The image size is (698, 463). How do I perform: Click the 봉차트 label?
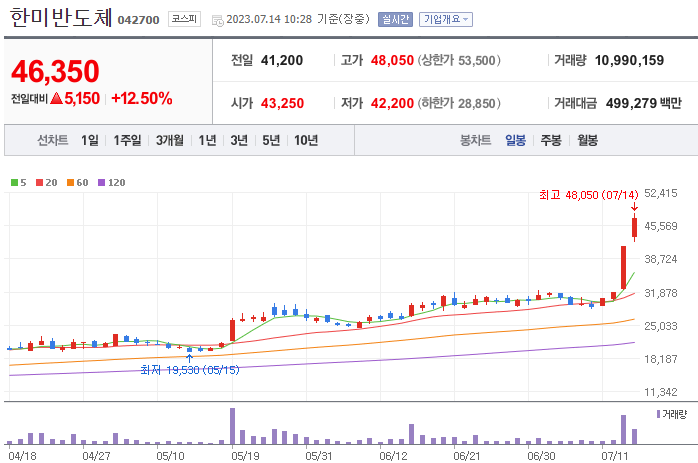pos(475,141)
